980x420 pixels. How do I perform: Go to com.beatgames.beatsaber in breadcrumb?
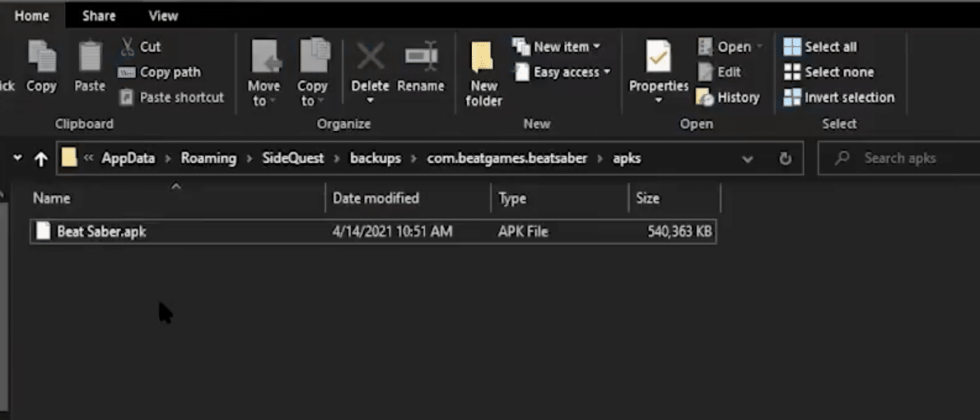(x=506, y=159)
